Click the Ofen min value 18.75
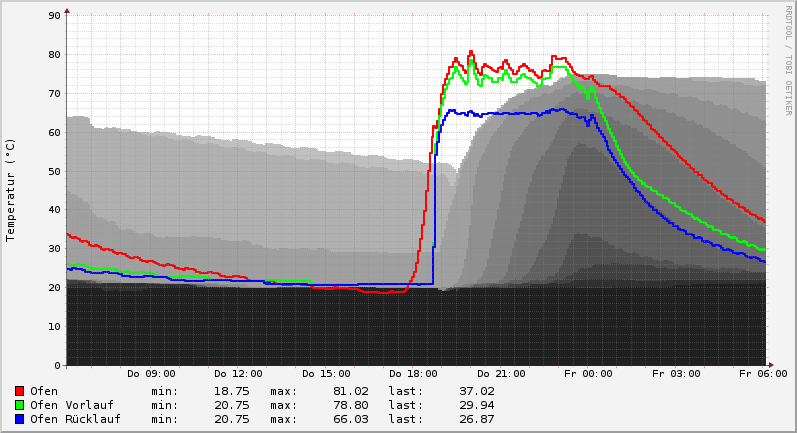Viewport: 797px width, 433px height. click(230, 391)
